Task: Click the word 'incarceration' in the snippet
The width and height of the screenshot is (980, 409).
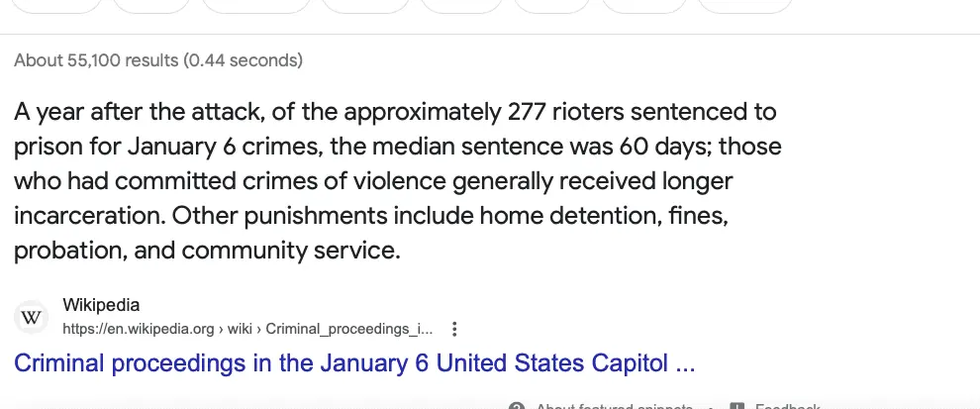Action: 91,216
